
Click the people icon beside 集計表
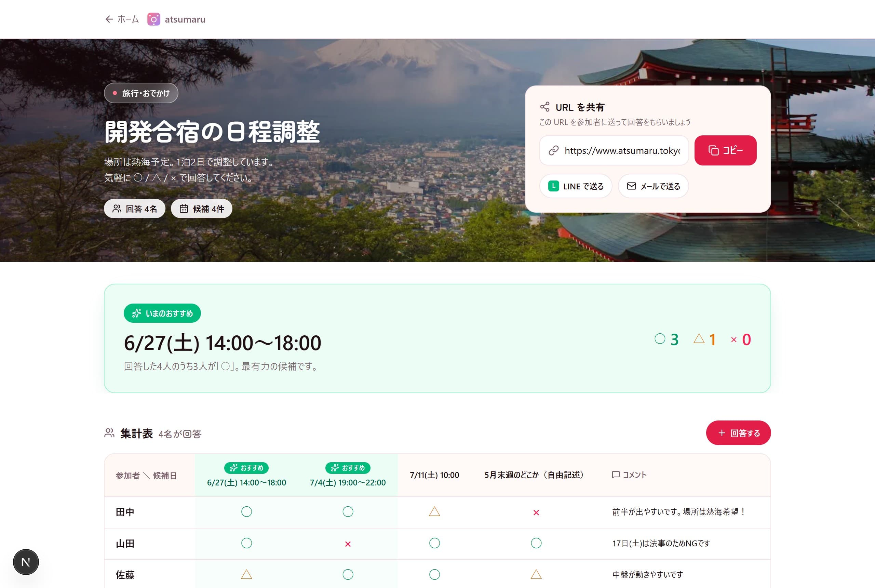pos(109,433)
